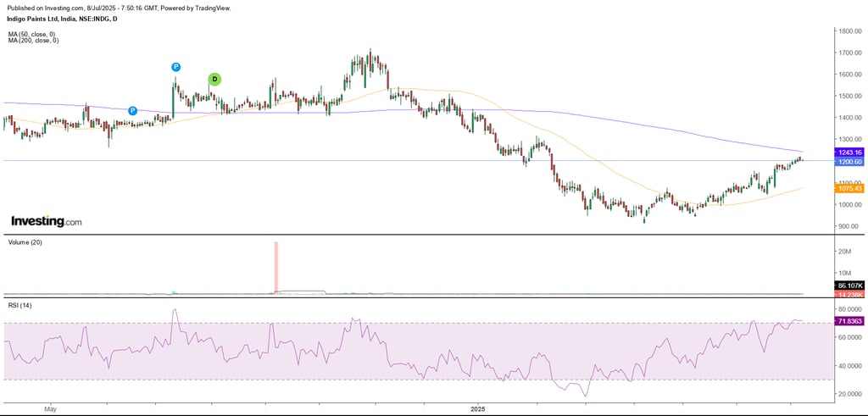Click the blue P marker on the 200 MA line
868x416 pixels.
pyautogui.click(x=132, y=111)
